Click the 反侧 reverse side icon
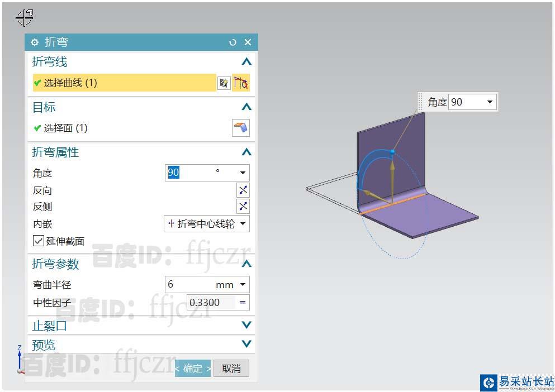This screenshot has width=555, height=392. click(x=243, y=206)
